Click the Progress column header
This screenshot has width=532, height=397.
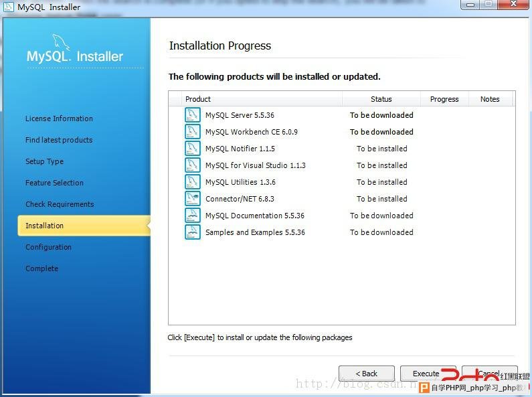click(444, 99)
